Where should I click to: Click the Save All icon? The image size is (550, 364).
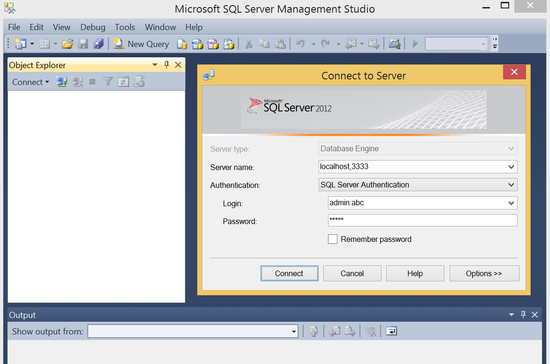coord(99,44)
